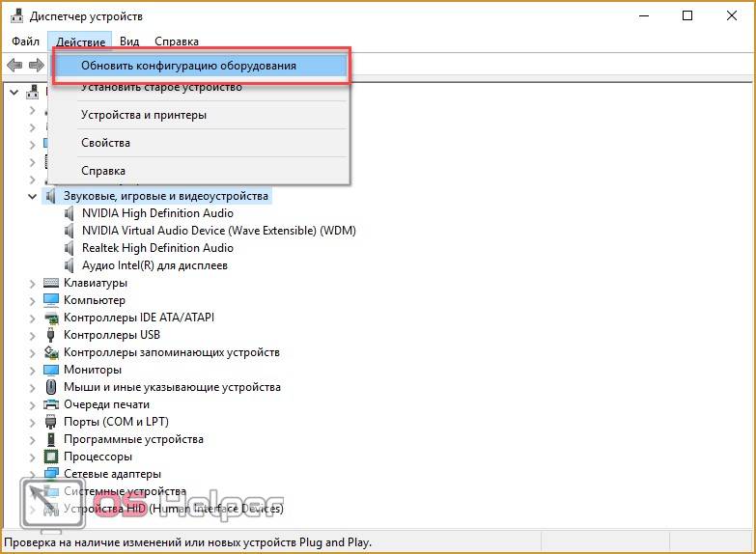The image size is (756, 554).
Task: Click the Keyboards category icon
Action: tap(52, 283)
